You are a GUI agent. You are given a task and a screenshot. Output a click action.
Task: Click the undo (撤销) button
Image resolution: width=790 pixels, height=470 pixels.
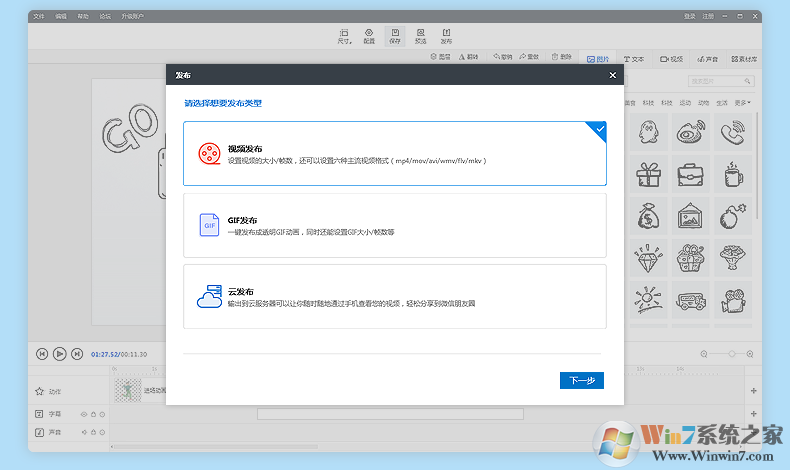coord(503,57)
